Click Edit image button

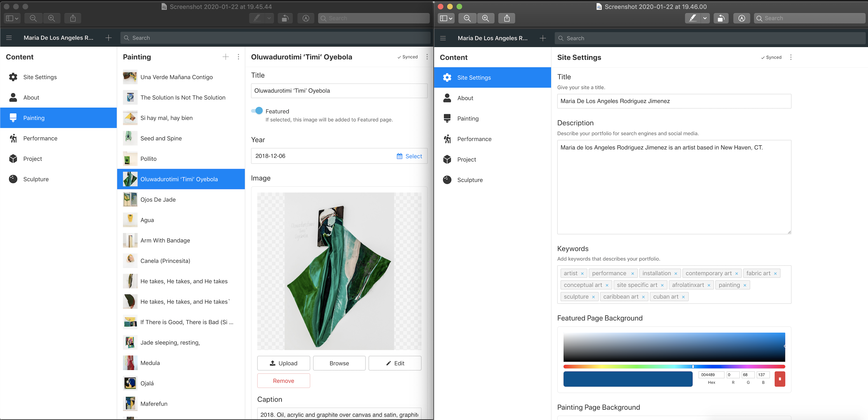(x=395, y=363)
